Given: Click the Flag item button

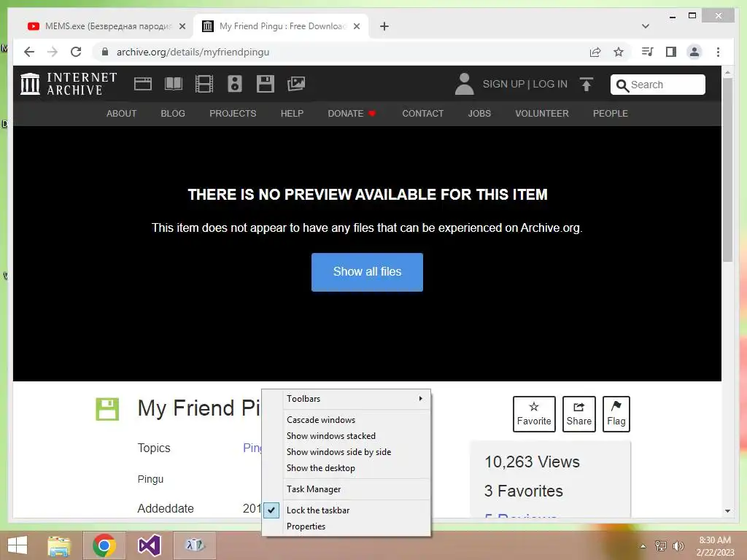Looking at the screenshot, I should (x=616, y=414).
